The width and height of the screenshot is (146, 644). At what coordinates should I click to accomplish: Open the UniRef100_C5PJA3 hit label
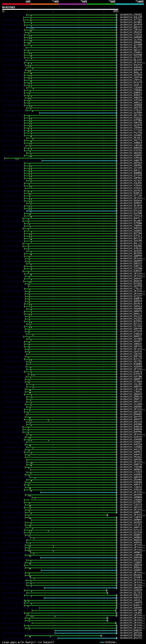tap(131, 30)
